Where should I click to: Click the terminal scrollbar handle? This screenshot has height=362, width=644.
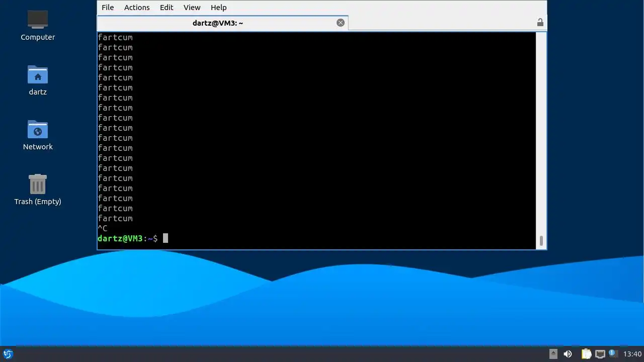(541, 241)
